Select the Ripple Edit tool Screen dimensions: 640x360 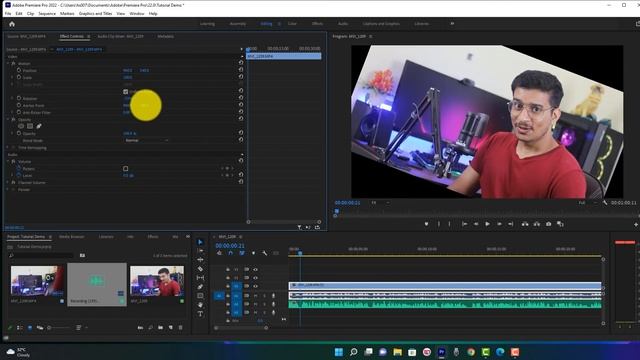pos(200,260)
